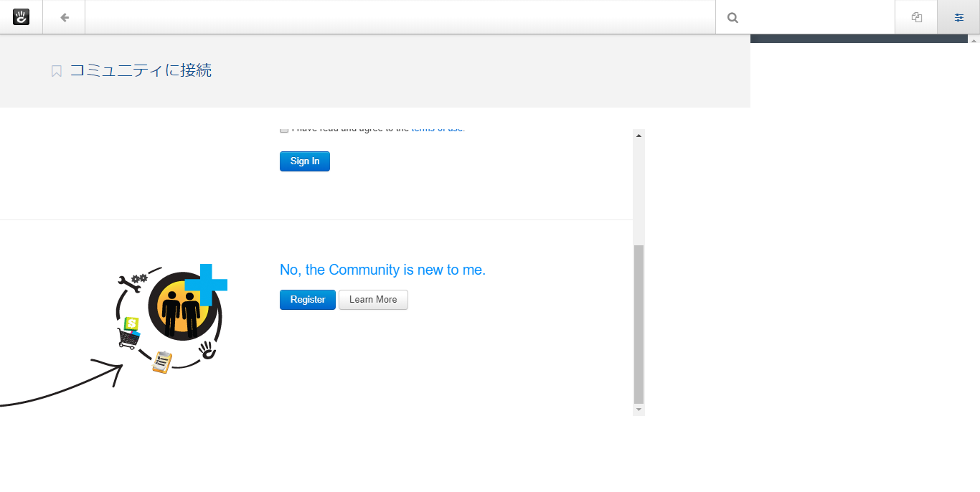Open the pages panel icon in top bar
Screen dimensions: 980x492
[916, 17]
